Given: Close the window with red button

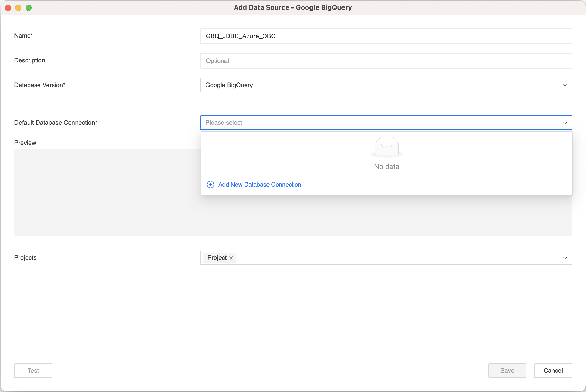Looking at the screenshot, I should (8, 8).
